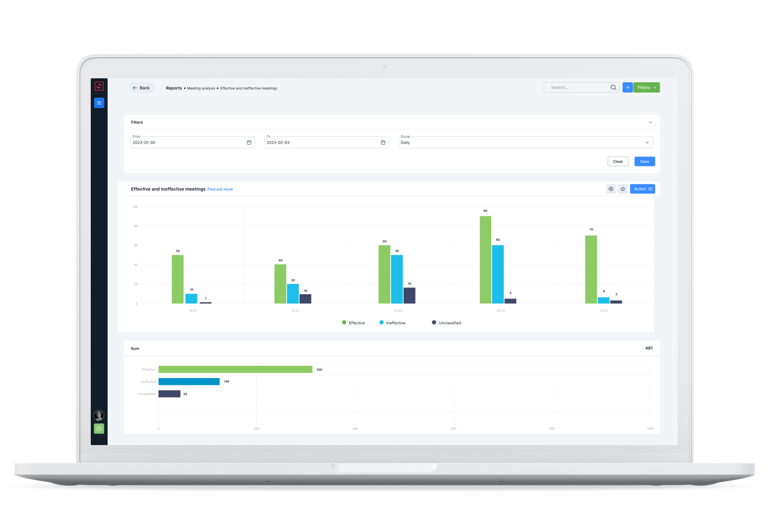
Task: Click the 50 effective bar for 30.01
Action: [178, 279]
